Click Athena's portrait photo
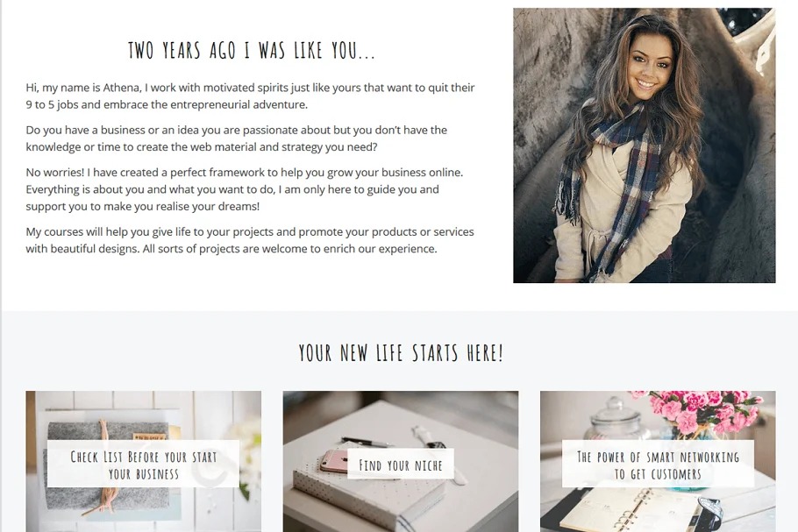This screenshot has height=532, width=798. coord(644,145)
